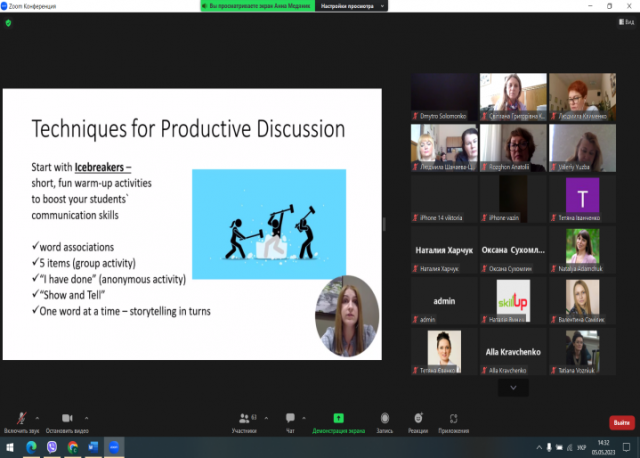Stop video using the camera button

coord(67,418)
